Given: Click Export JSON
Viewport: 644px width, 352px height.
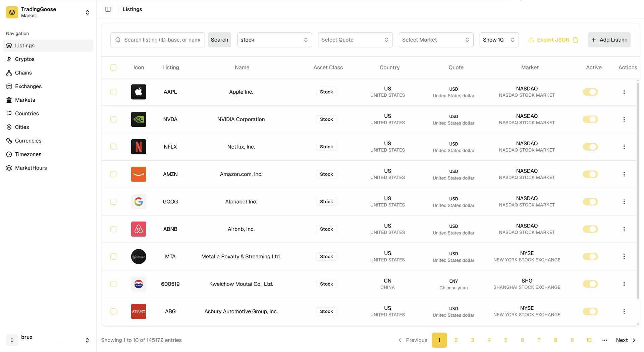Looking at the screenshot, I should coord(553,40).
